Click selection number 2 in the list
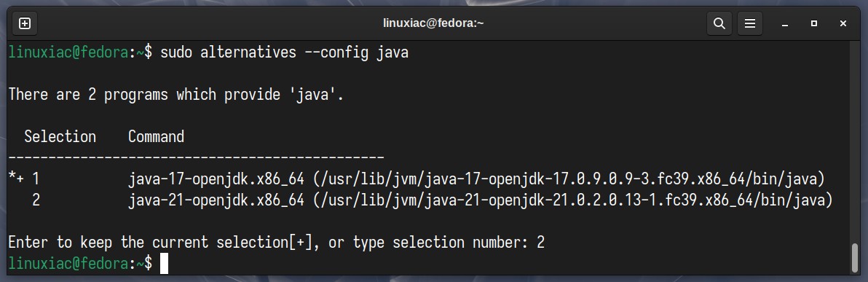The image size is (868, 282). (x=36, y=200)
